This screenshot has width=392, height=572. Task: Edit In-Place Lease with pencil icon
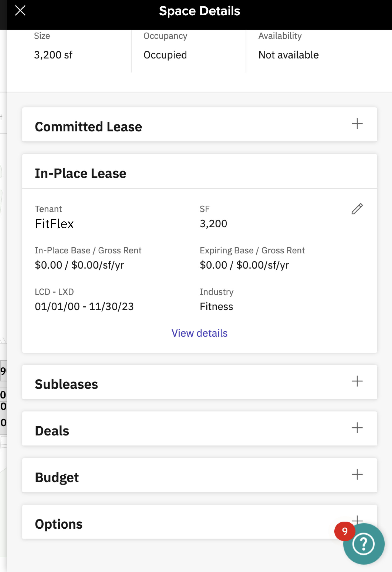[357, 209]
